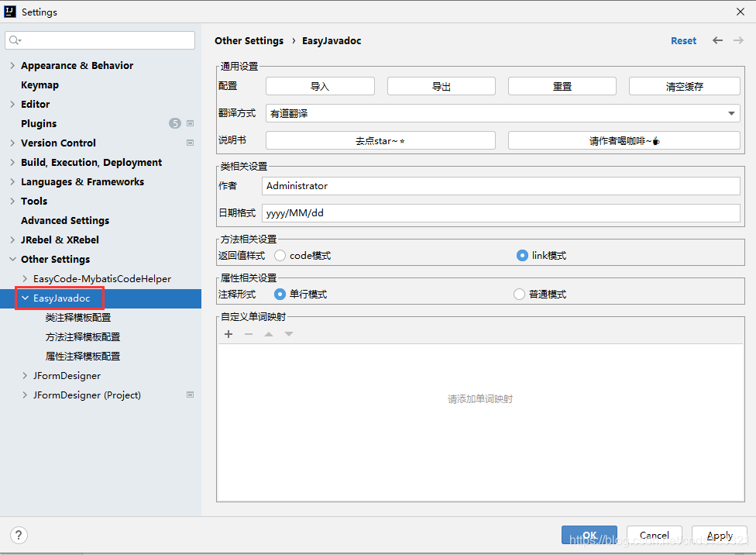Click the 清空缓存 clear cache button

point(685,86)
